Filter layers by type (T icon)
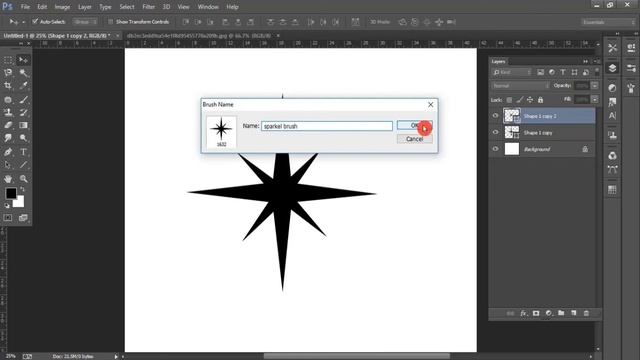Screen dimensions: 640x360 pyautogui.click(x=563, y=72)
